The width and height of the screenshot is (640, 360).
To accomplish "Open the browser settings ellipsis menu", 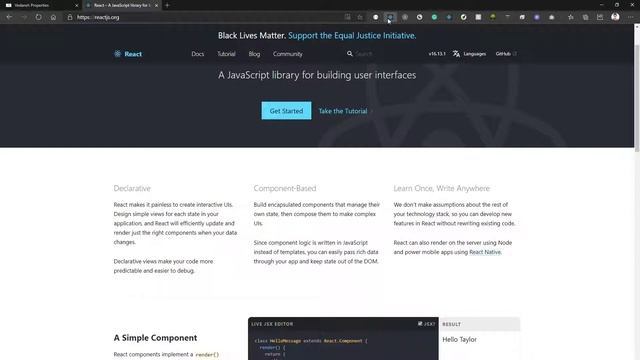I will 631,17.
